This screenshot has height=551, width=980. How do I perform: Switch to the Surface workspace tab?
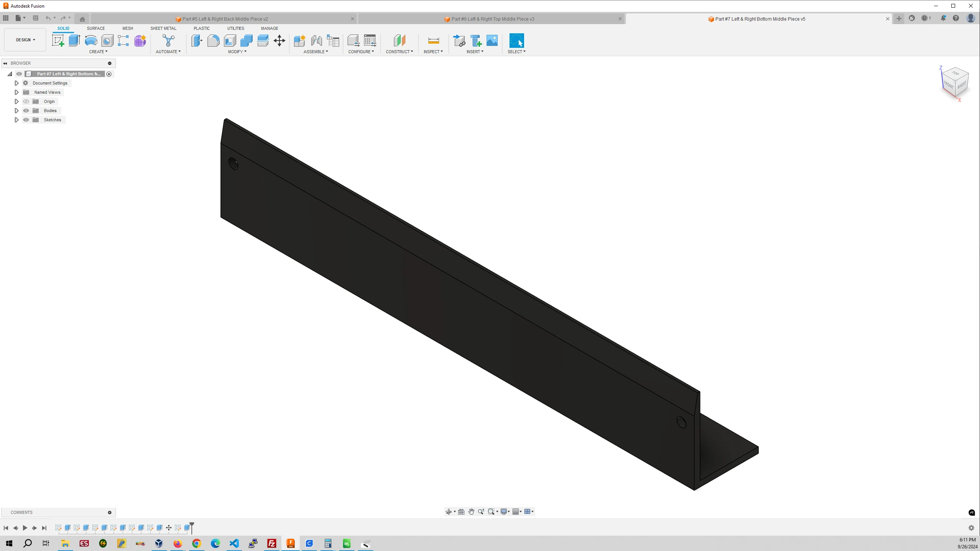click(x=96, y=28)
